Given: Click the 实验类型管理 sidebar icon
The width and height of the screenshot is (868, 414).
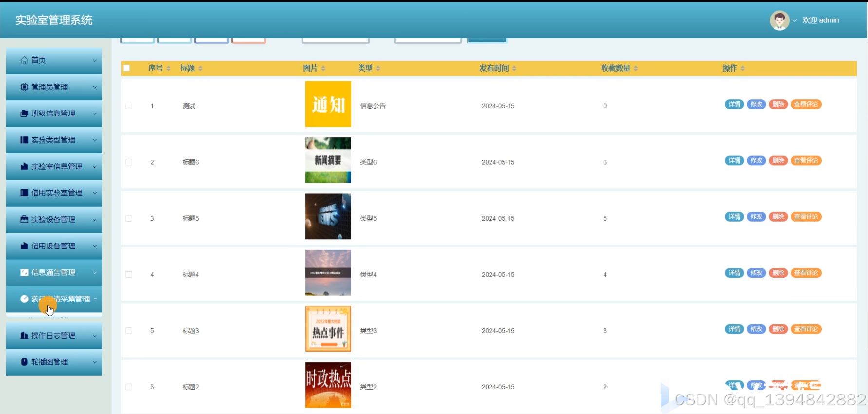Looking at the screenshot, I should [x=24, y=140].
